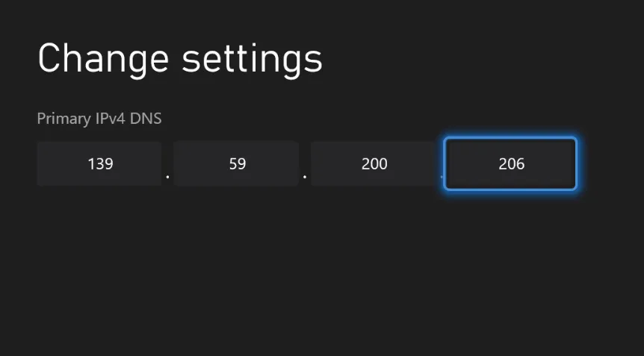Click the number 200 in the DNS address
The height and width of the screenshot is (356, 644).
(x=374, y=163)
